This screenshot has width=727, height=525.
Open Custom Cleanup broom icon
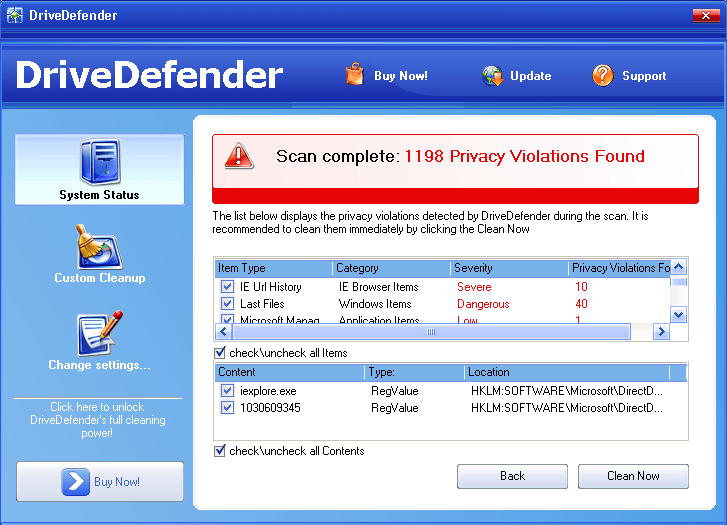[x=99, y=246]
